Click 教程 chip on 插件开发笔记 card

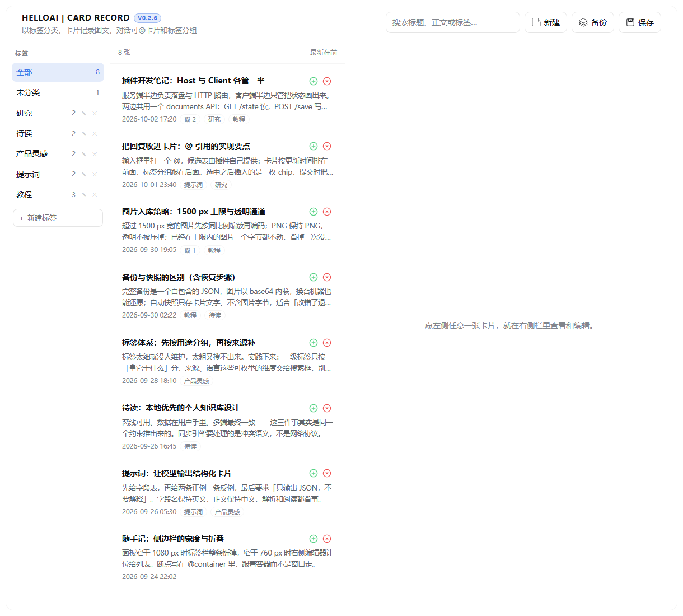(x=239, y=119)
